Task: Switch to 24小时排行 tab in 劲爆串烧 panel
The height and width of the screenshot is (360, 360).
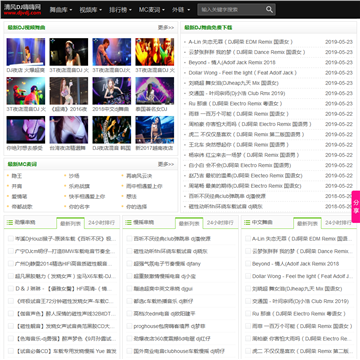Action: coord(101,223)
